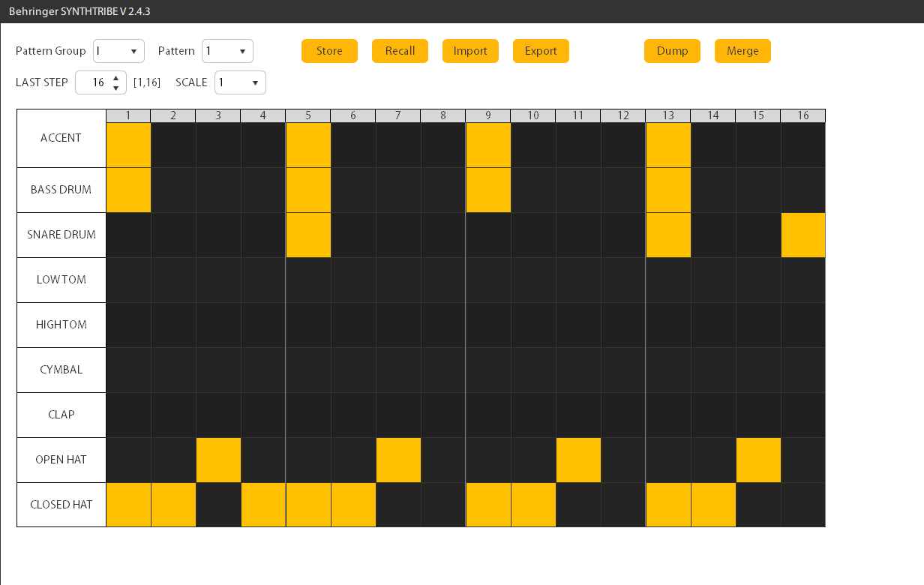Toggle Bass Drum on step 1
The image size is (924, 585).
click(128, 190)
